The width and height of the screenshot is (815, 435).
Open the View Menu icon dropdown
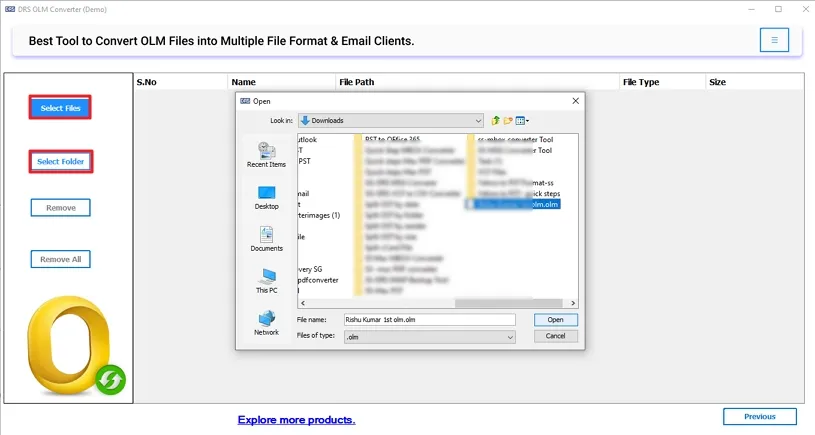523,120
